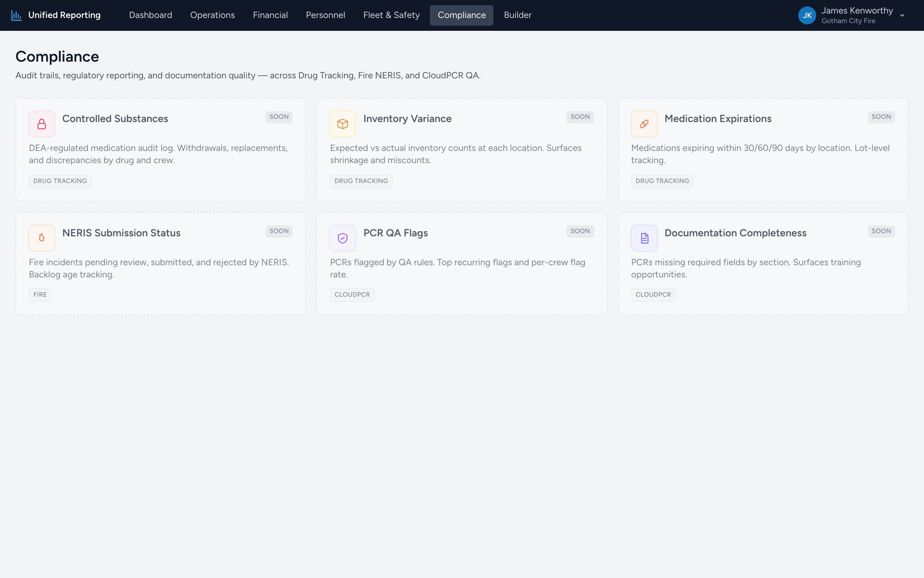Click the NERIS Submission Status flame icon
Screen dimensions: 924x578
[x=42, y=238]
